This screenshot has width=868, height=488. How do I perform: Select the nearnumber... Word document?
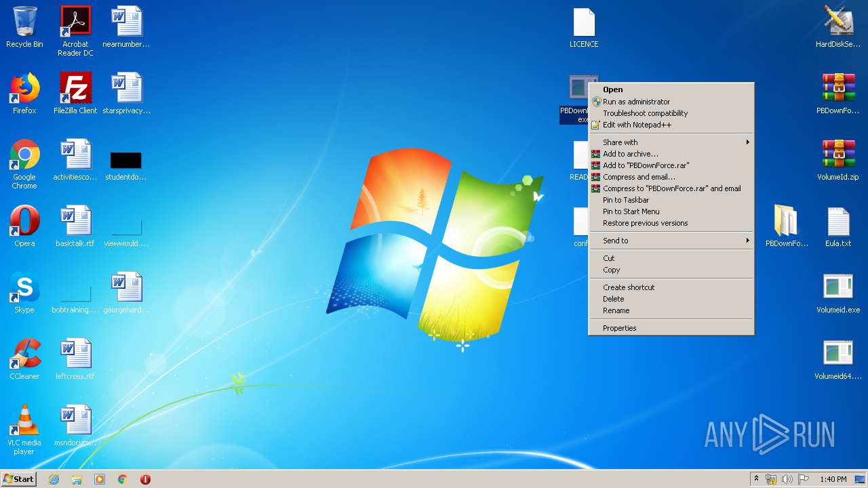[x=126, y=27]
